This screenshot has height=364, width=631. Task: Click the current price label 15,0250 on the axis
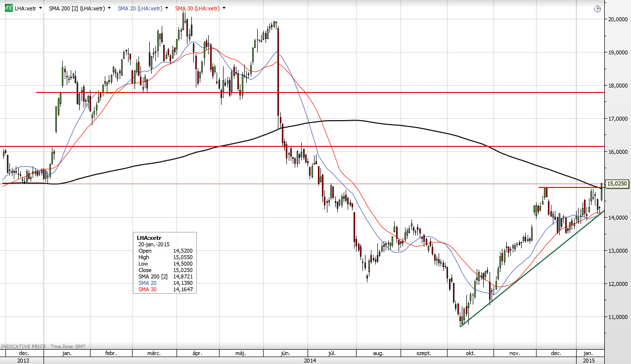617,183
